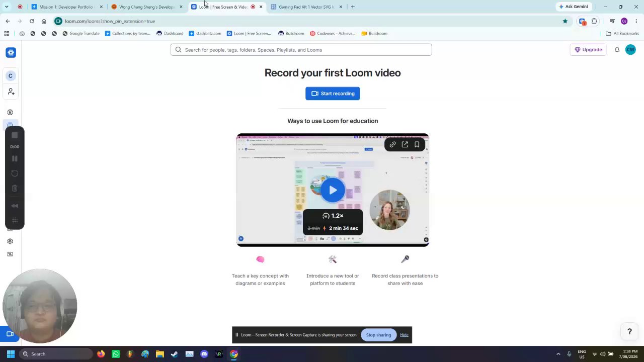The height and width of the screenshot is (362, 644).
Task: Invite teammates with the add-person icon
Action: point(11,92)
